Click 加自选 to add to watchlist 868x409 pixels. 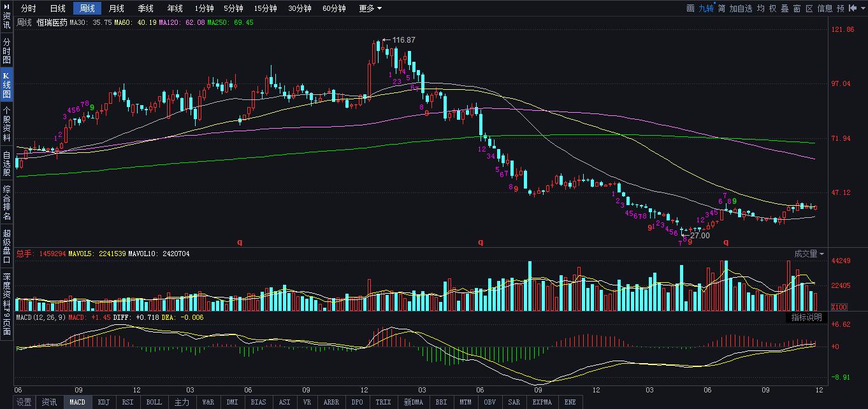coord(741,8)
